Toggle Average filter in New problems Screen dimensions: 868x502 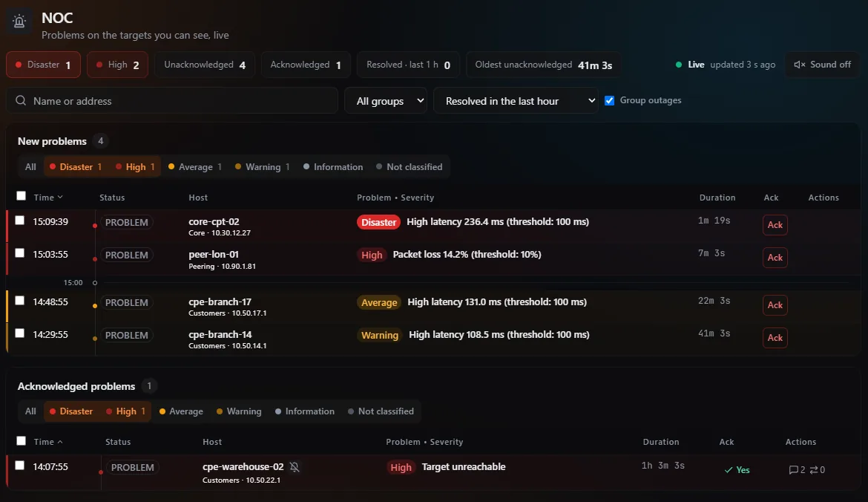tap(195, 167)
